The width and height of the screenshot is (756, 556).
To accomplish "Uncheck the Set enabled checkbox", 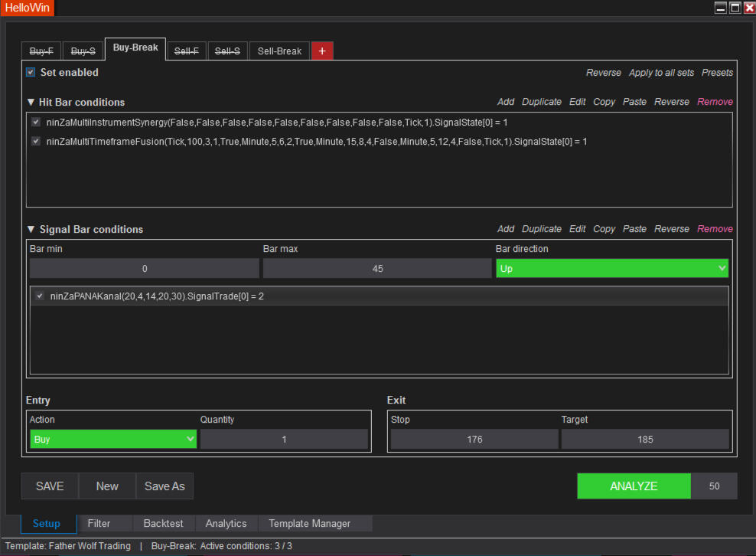I will tap(31, 72).
